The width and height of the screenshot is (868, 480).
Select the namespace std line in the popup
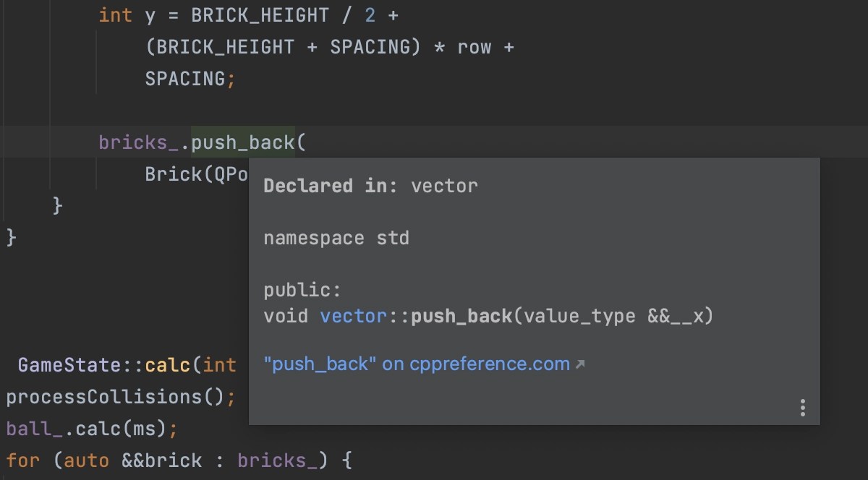click(x=336, y=238)
